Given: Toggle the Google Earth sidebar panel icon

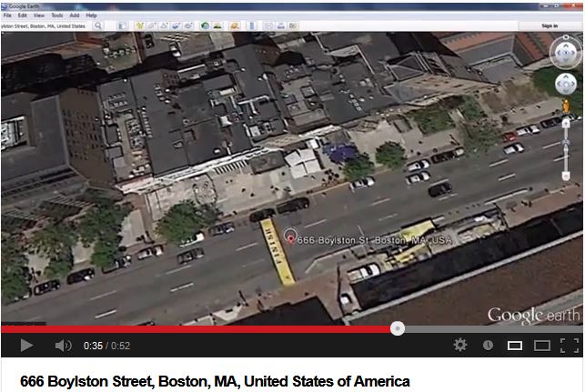Looking at the screenshot, I should pyautogui.click(x=122, y=25).
